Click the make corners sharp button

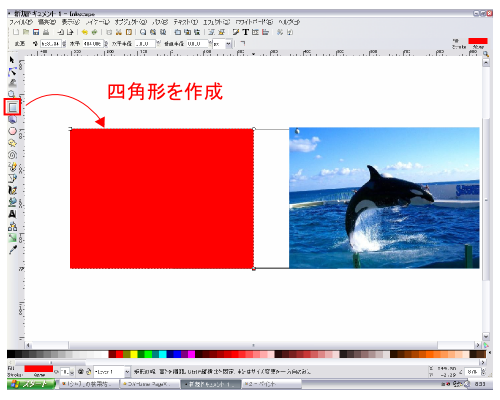(x=242, y=43)
